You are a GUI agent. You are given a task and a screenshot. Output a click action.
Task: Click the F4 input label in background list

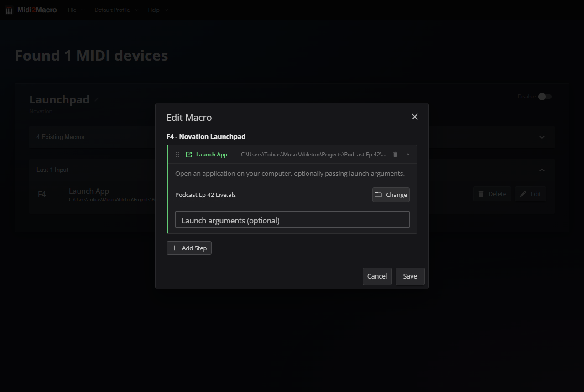42,194
